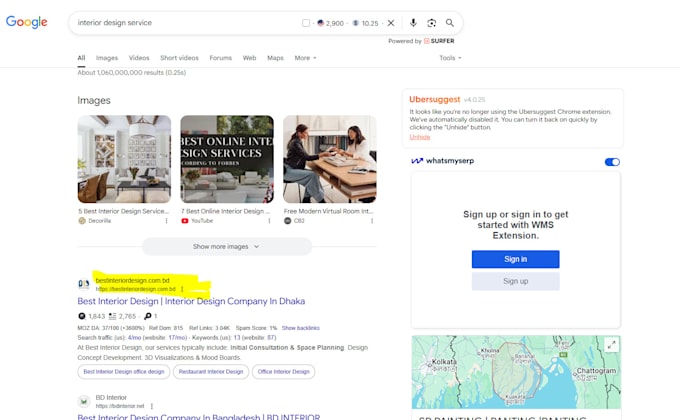Open the CB2 virtual room image
The width and height of the screenshot is (680, 420).
[330, 159]
